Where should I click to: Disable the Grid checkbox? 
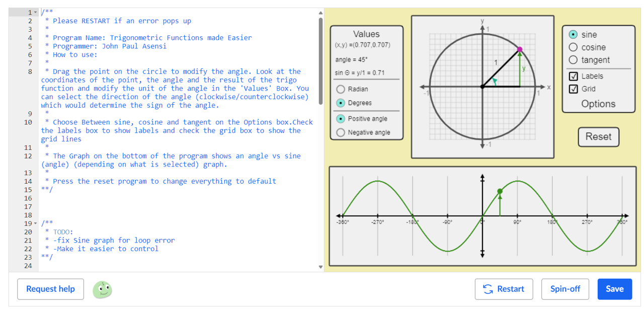click(573, 89)
